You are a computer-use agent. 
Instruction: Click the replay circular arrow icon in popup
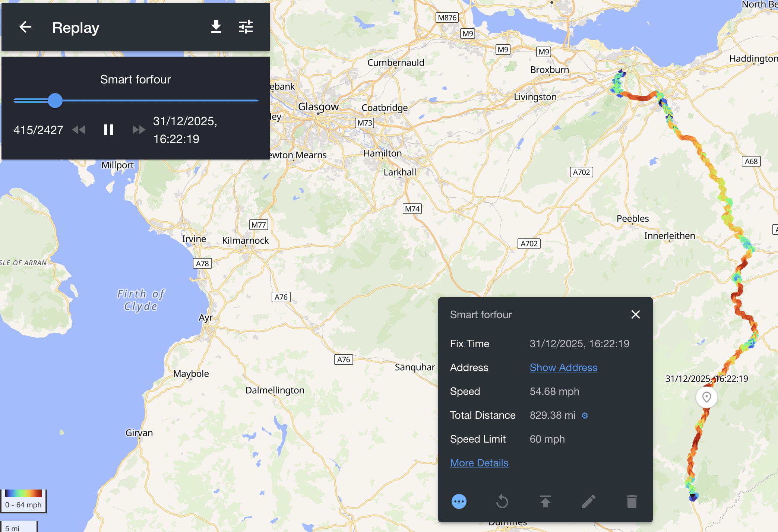pyautogui.click(x=502, y=501)
